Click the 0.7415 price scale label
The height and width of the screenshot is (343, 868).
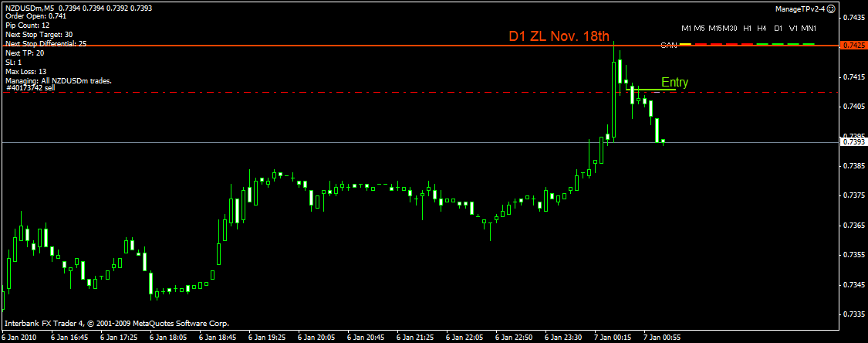point(853,76)
